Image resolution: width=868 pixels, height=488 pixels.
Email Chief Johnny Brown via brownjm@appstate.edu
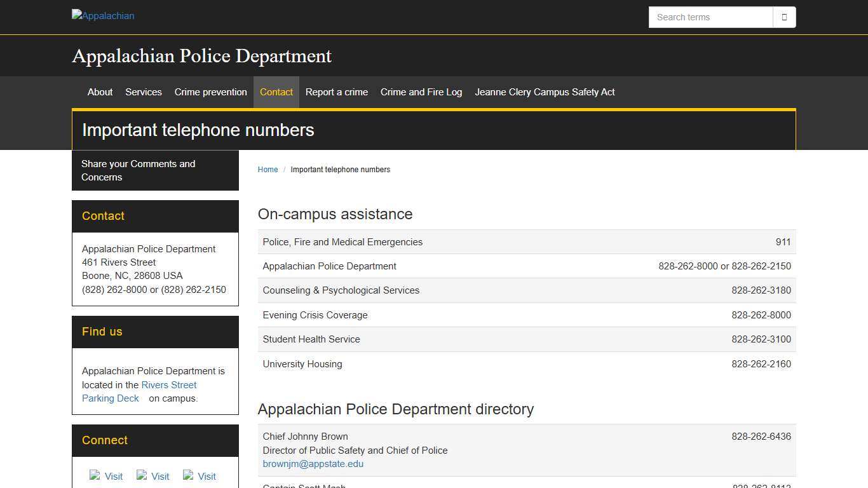(313, 464)
